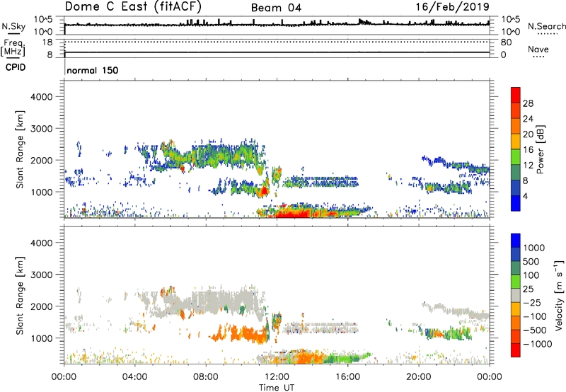Select the 'Time UT' axis title
Viewport: 566px width, 392px height.
277,388
